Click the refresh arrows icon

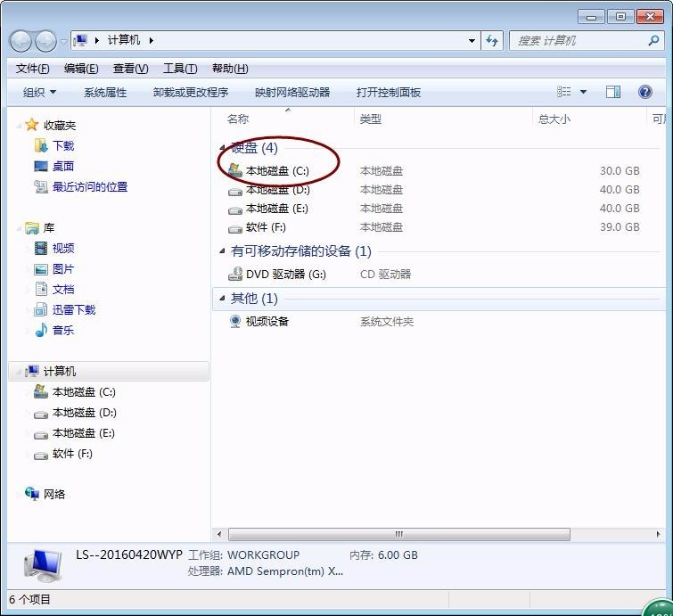(x=492, y=41)
